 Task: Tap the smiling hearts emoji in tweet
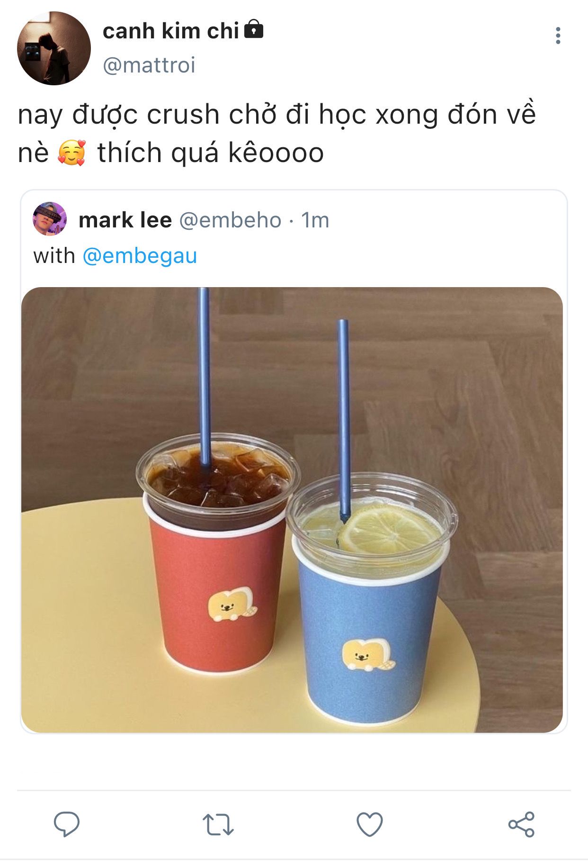tap(72, 153)
